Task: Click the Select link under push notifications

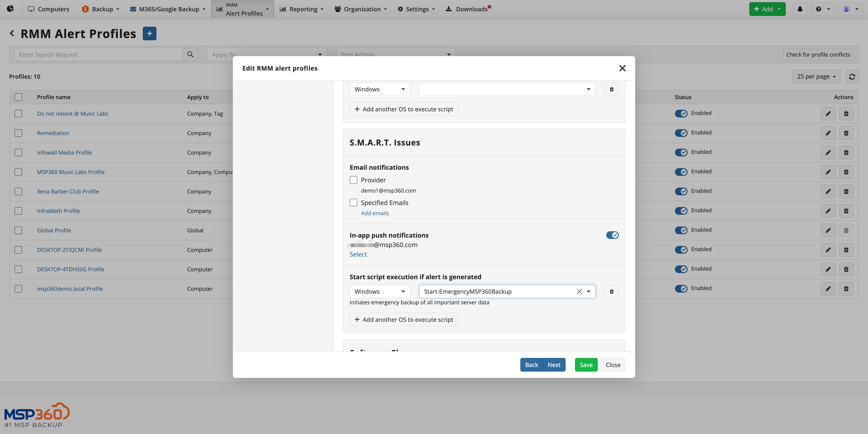Action: coord(358,254)
